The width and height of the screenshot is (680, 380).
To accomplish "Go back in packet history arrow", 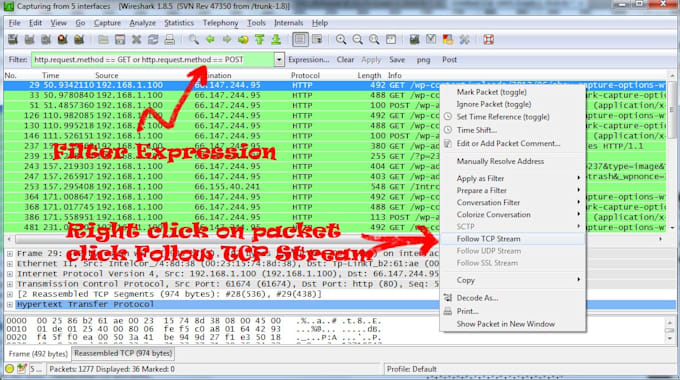I will click(x=210, y=39).
